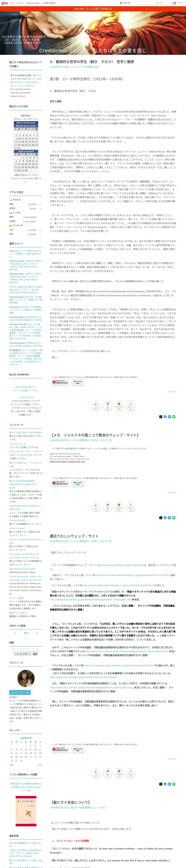This screenshot has width=186, height=868.
Task: Share シャルドネ article on X
Action: click(x=161, y=518)
